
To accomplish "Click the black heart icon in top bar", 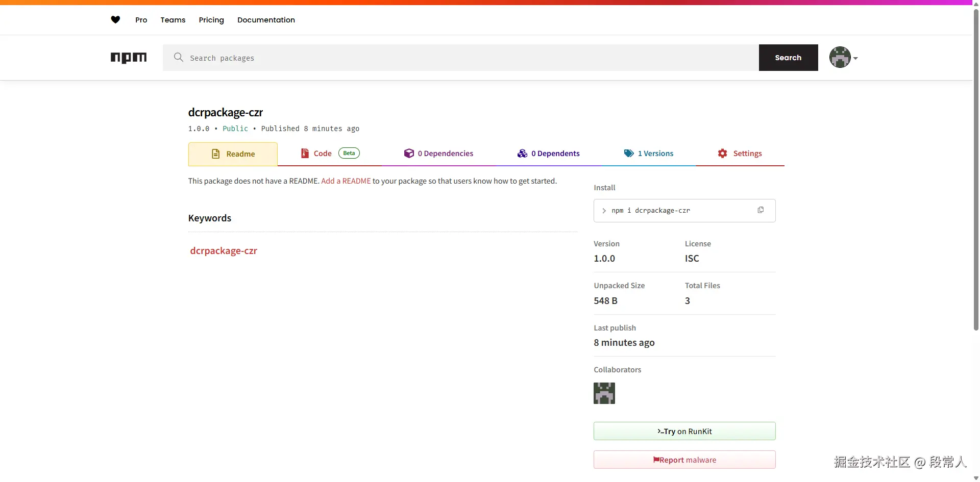I will [115, 20].
